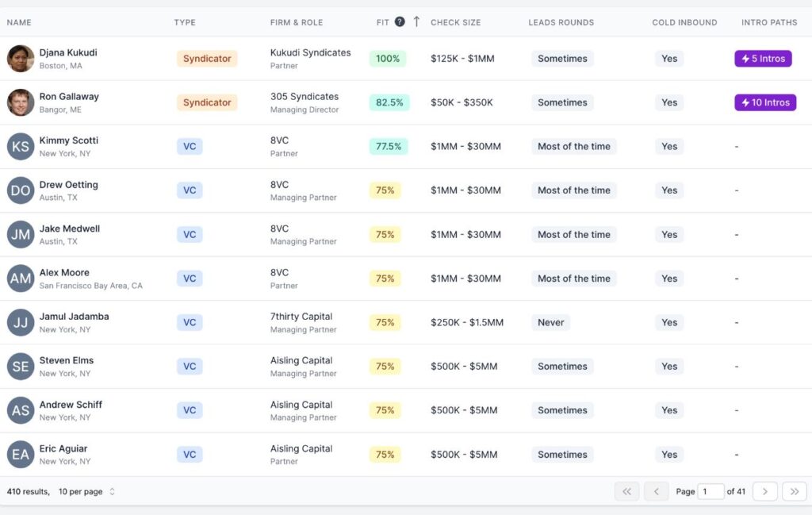
Task: Sort by the CHECK SIZE column header
Action: pyautogui.click(x=455, y=22)
